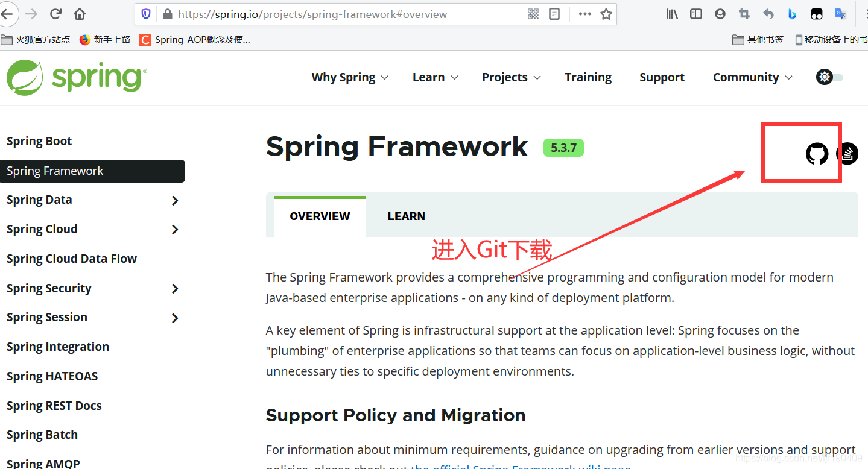868x469 pixels.
Task: Expand the Spring Session chevron
Action: click(x=175, y=318)
